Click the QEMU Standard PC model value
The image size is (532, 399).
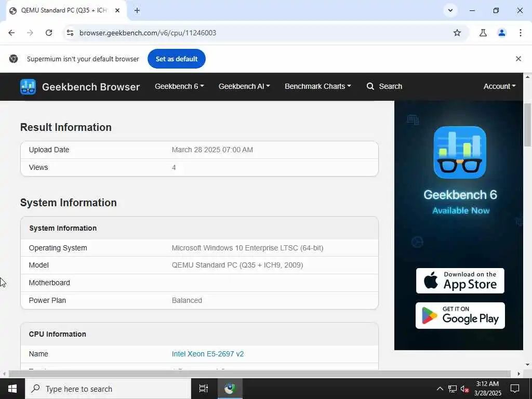237,265
